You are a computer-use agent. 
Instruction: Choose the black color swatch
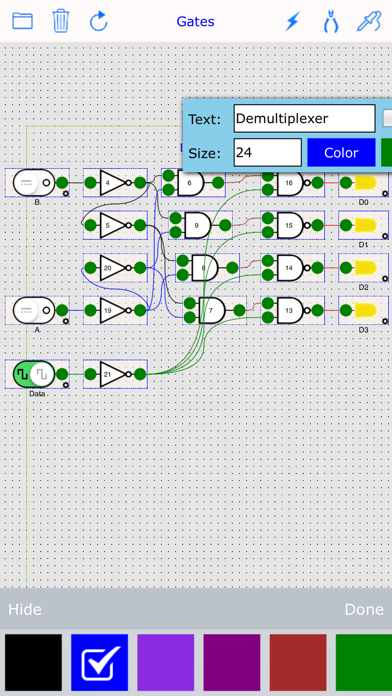pos(34,662)
